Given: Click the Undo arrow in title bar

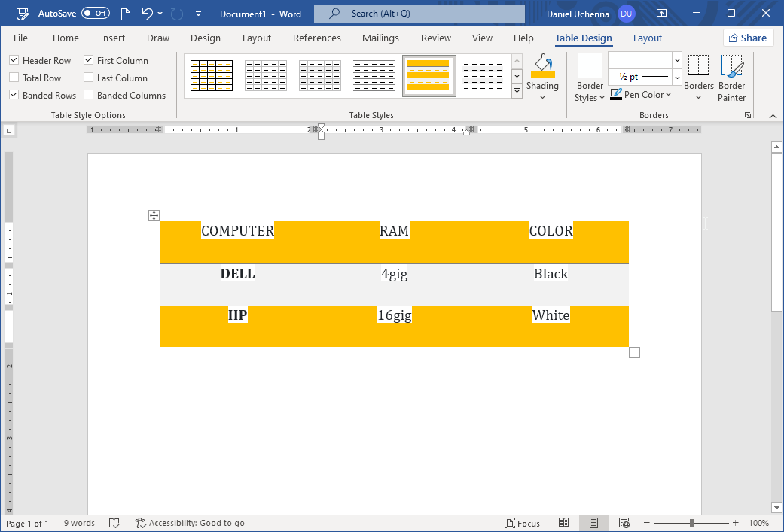Looking at the screenshot, I should coord(147,14).
